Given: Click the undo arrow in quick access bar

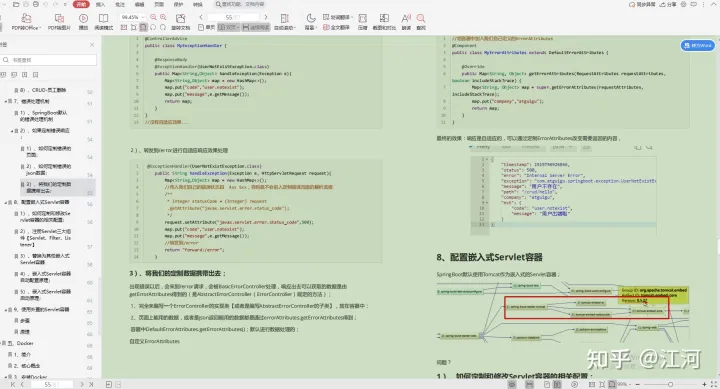Looking at the screenshot, I should coord(45,4).
